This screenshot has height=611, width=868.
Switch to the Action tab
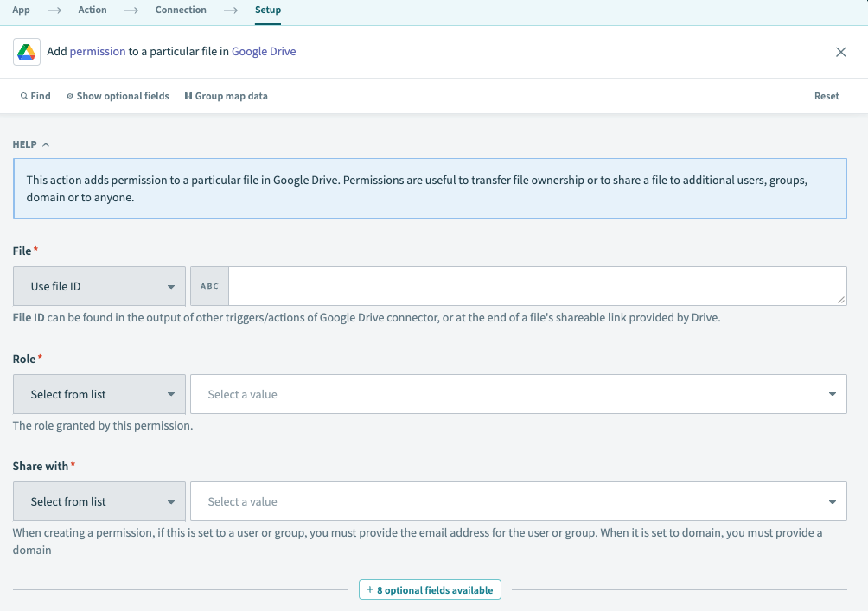click(x=92, y=10)
